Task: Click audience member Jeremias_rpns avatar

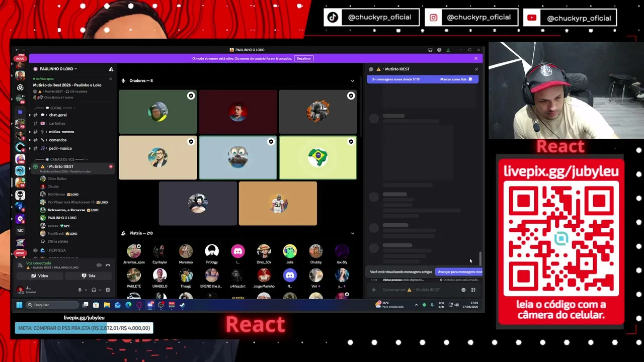Action: [x=134, y=250]
